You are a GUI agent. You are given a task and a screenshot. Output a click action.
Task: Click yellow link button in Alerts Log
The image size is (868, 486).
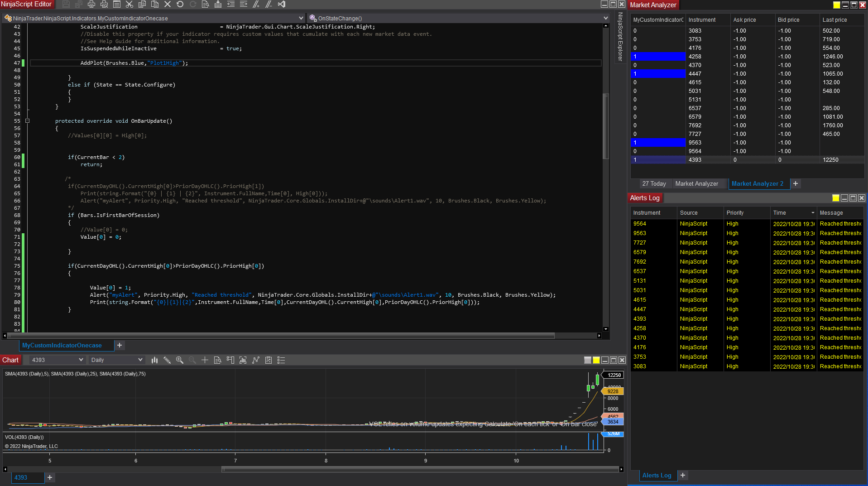click(x=836, y=198)
